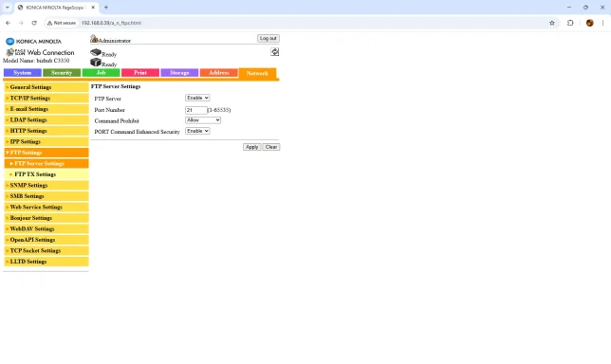The height and width of the screenshot is (364, 611).
Task: Click the 'Command Prohibit' label
Action: [117, 121]
